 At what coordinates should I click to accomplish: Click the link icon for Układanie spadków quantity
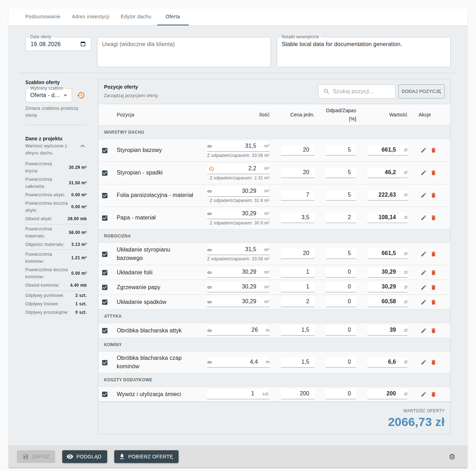click(x=210, y=302)
